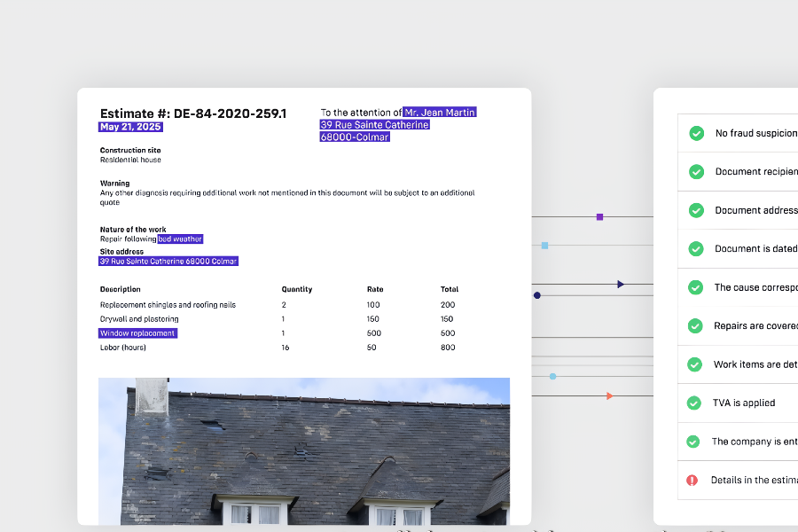Click the dark navy circle connector marker
Viewport: 798px width, 532px height.
pyautogui.click(x=537, y=295)
